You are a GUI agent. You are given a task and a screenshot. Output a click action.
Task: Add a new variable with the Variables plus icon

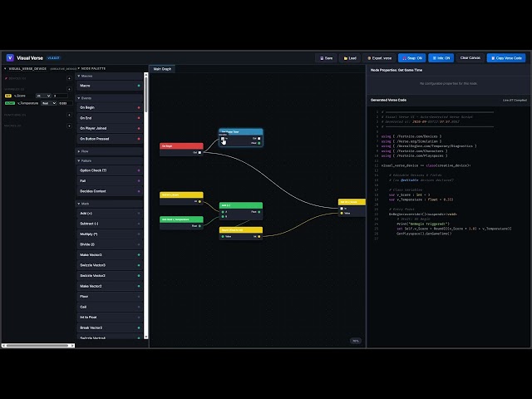(69, 89)
